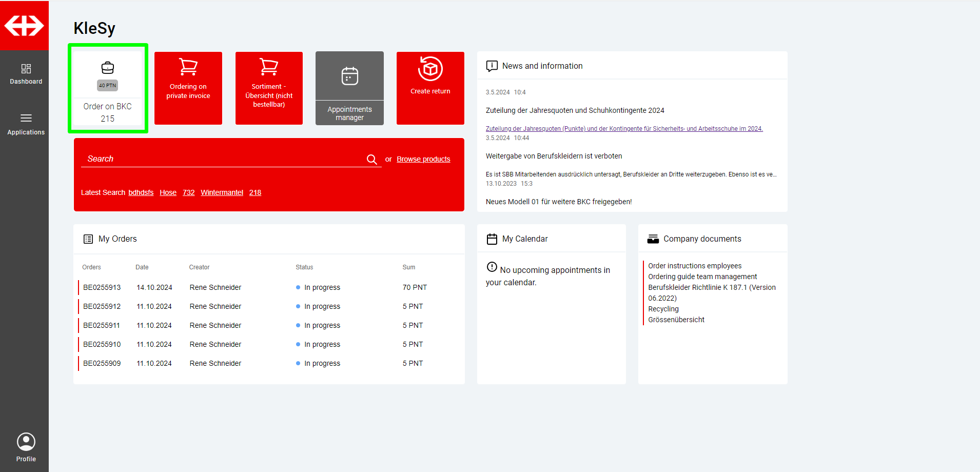
Task: Open the Sortiment-Übersicht cart tile
Action: 269,88
